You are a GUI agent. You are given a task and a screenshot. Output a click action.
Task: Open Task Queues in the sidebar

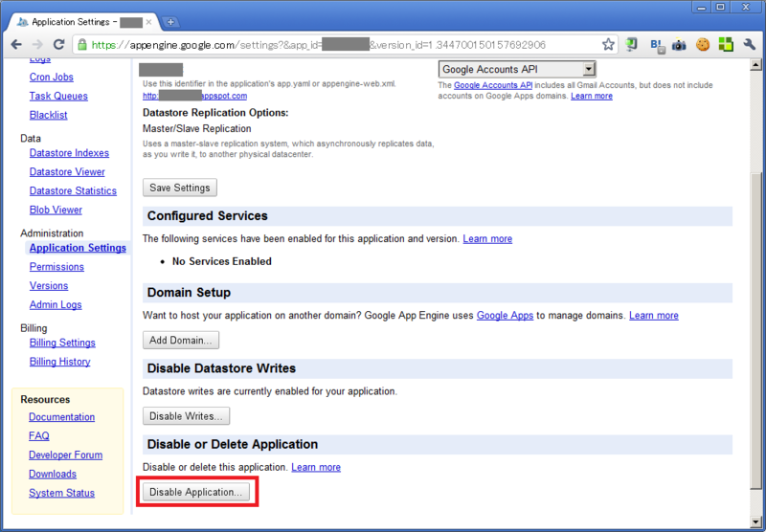58,96
